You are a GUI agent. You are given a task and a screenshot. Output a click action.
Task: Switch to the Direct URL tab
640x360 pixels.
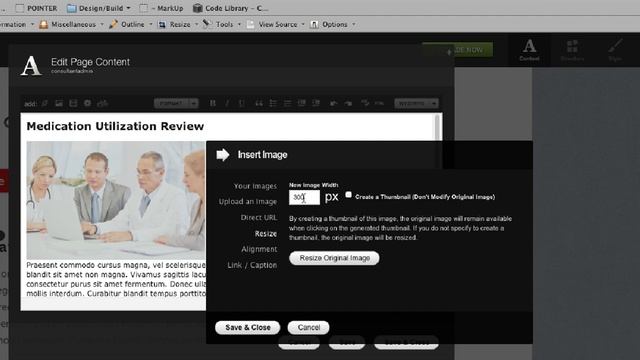click(x=259, y=218)
